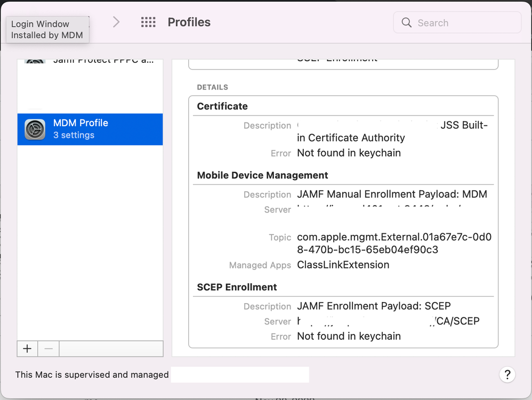Select the Jamf Protect PPPC profile row
Image resolution: width=532 pixels, height=400 pixels.
90,61
